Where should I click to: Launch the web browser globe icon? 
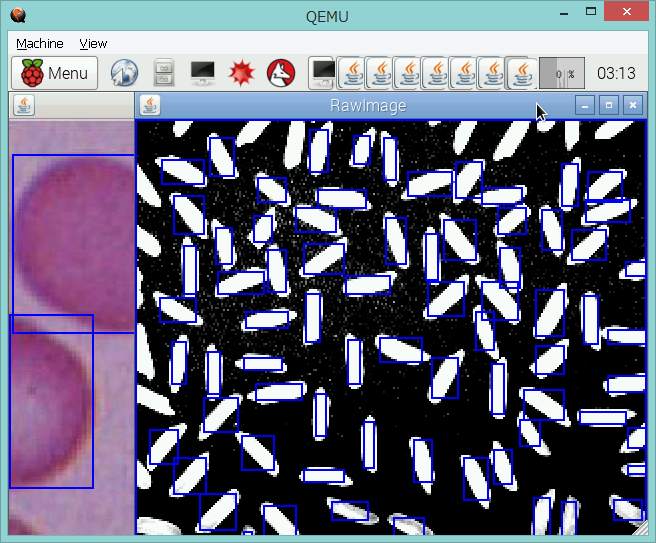124,73
